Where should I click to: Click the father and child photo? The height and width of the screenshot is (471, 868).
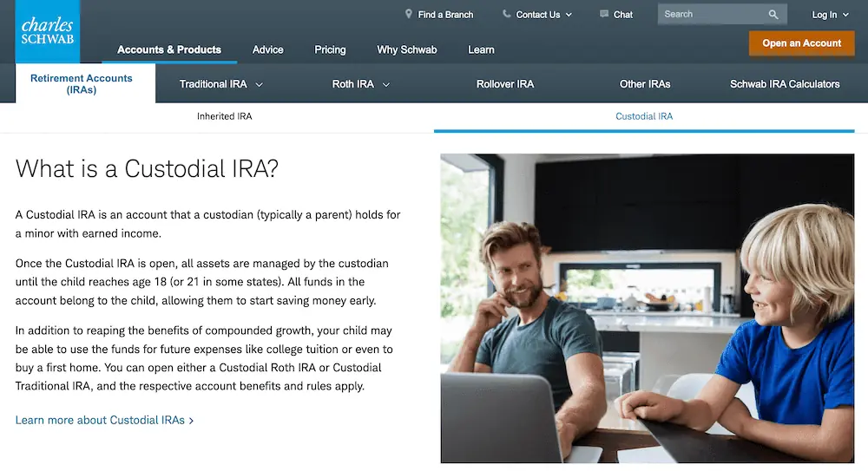647,308
